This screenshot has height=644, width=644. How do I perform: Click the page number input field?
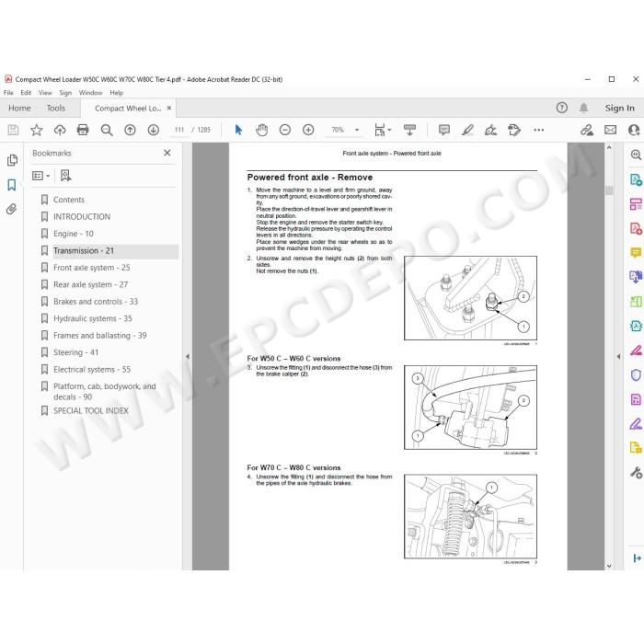tap(179, 131)
